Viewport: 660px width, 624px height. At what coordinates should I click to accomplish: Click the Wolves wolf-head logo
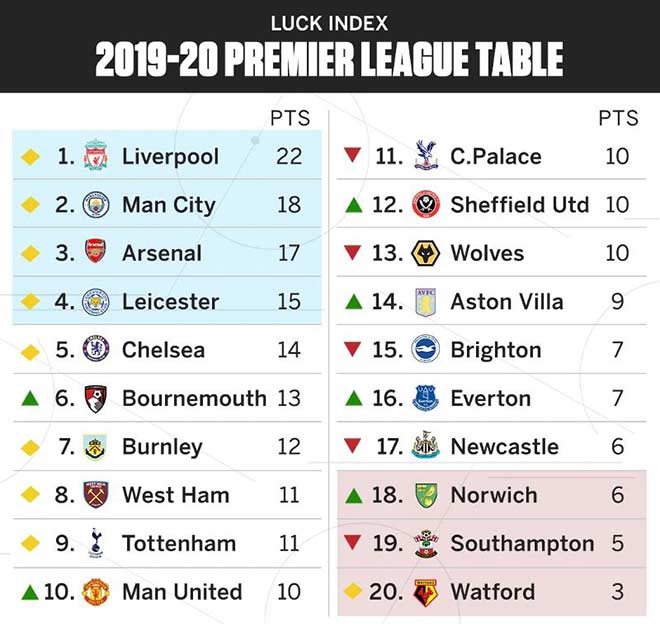click(x=425, y=253)
